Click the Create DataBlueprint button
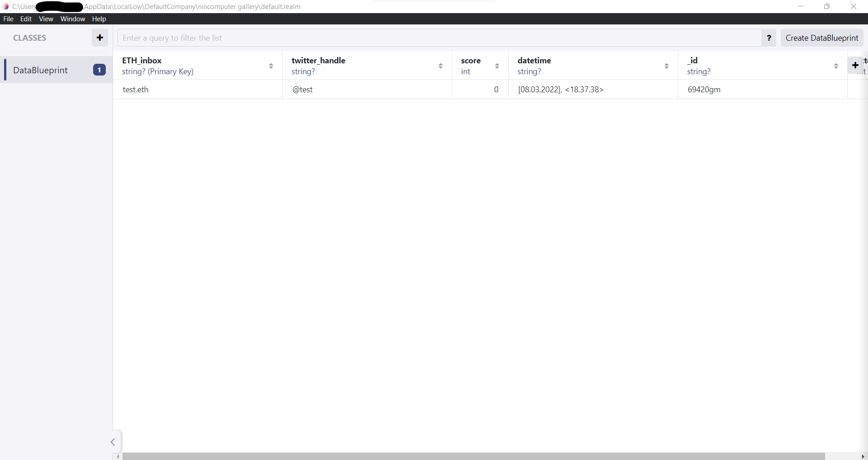This screenshot has height=460, width=868. pos(822,38)
